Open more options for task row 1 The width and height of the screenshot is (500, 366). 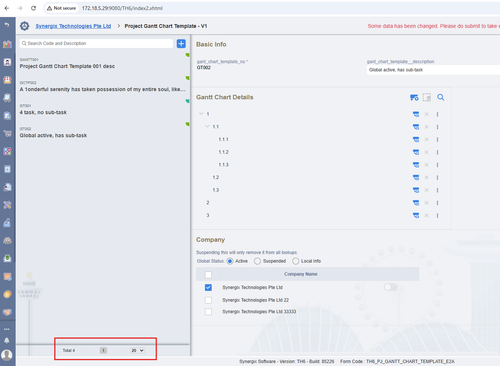coord(437,114)
